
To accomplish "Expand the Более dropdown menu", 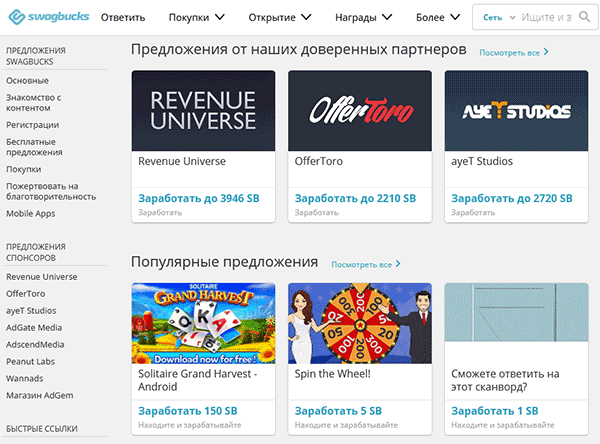I will pos(438,18).
